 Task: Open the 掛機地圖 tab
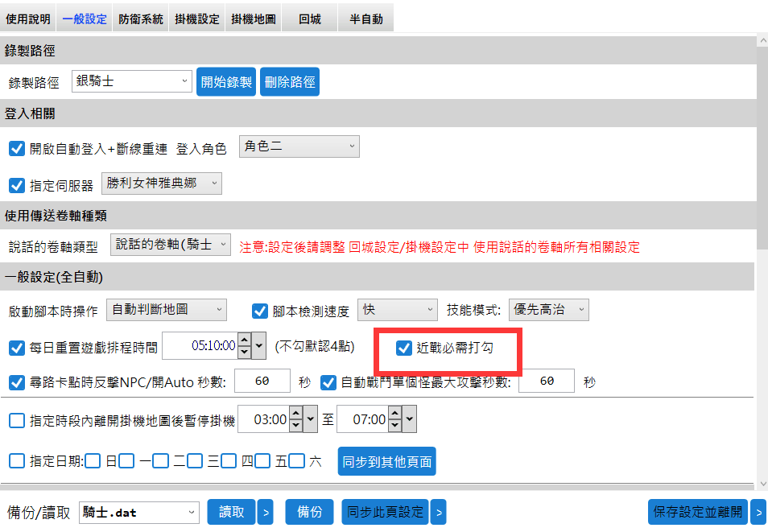point(254,19)
